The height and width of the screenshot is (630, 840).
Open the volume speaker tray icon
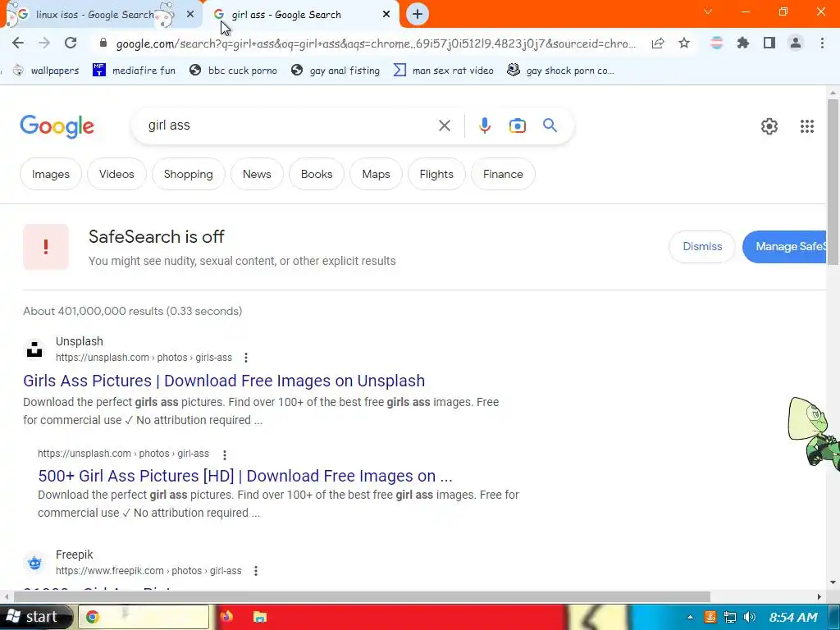[750, 617]
